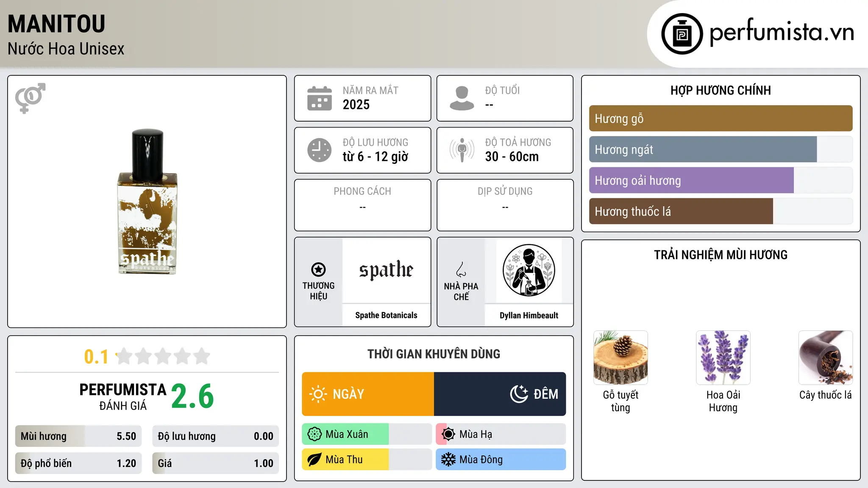This screenshot has height=488, width=868.
Task: Click the Cây thuốc lá note label
Action: (x=826, y=395)
